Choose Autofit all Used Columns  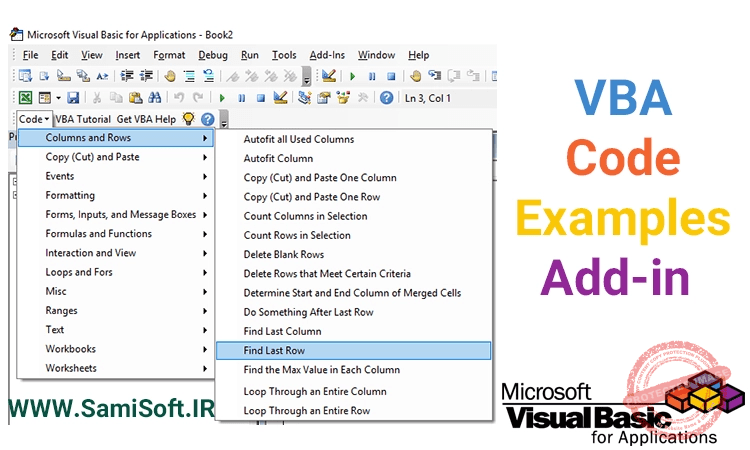[x=299, y=139]
